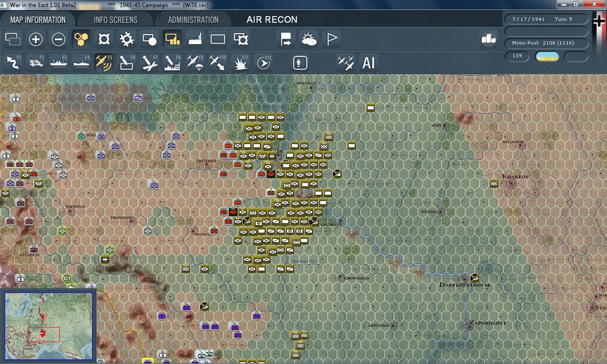Click the Motor Pool 210K readout
This screenshot has width=607, height=364.
[x=547, y=43]
